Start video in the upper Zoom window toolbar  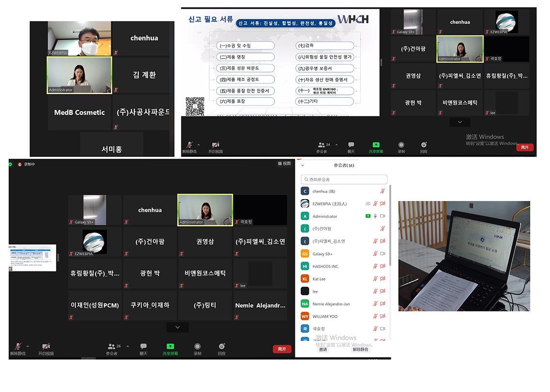[215, 147]
